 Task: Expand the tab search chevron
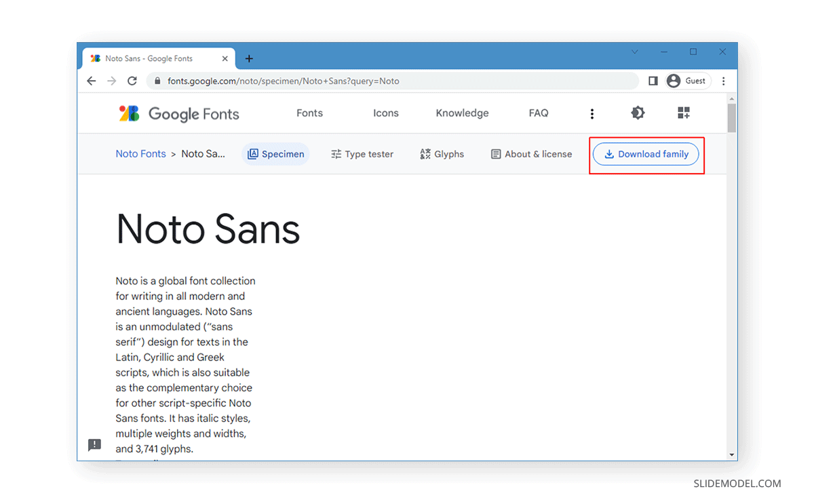635,52
